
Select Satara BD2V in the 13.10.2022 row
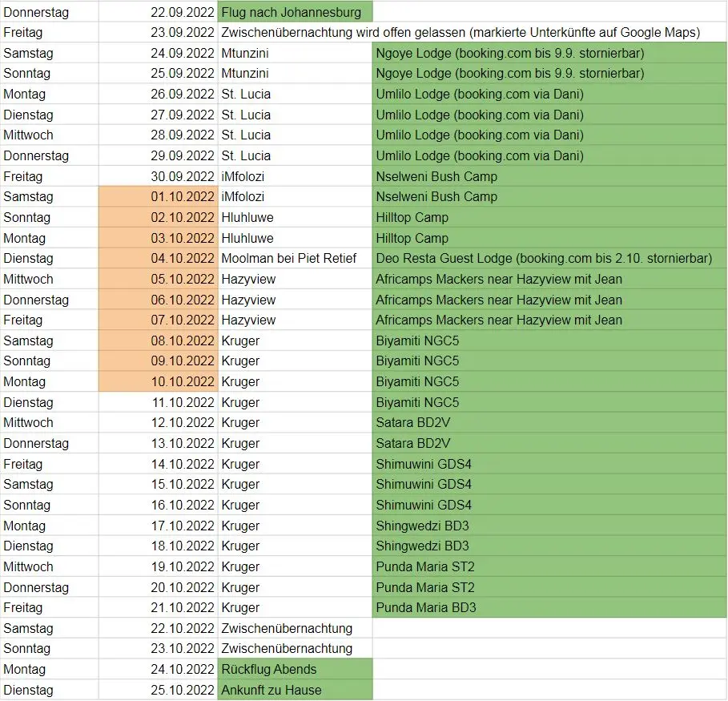pos(549,443)
